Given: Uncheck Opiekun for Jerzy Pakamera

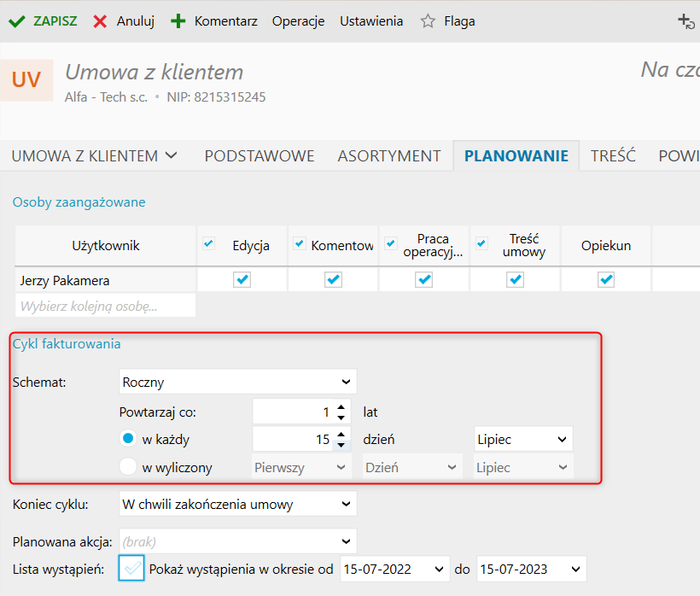Looking at the screenshot, I should (606, 280).
